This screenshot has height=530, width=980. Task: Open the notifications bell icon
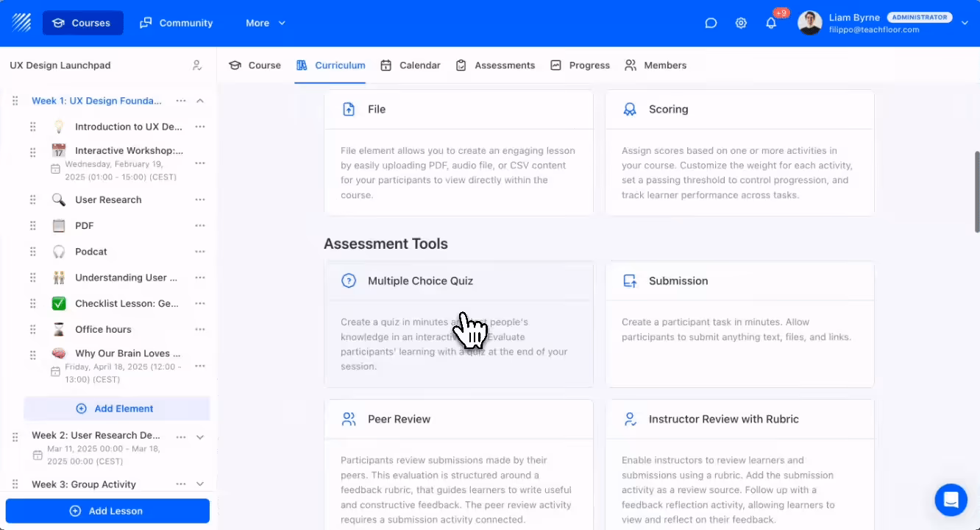[x=771, y=23]
